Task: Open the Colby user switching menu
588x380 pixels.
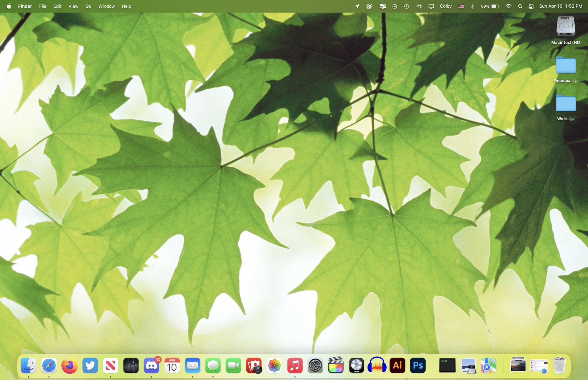Action: point(445,6)
